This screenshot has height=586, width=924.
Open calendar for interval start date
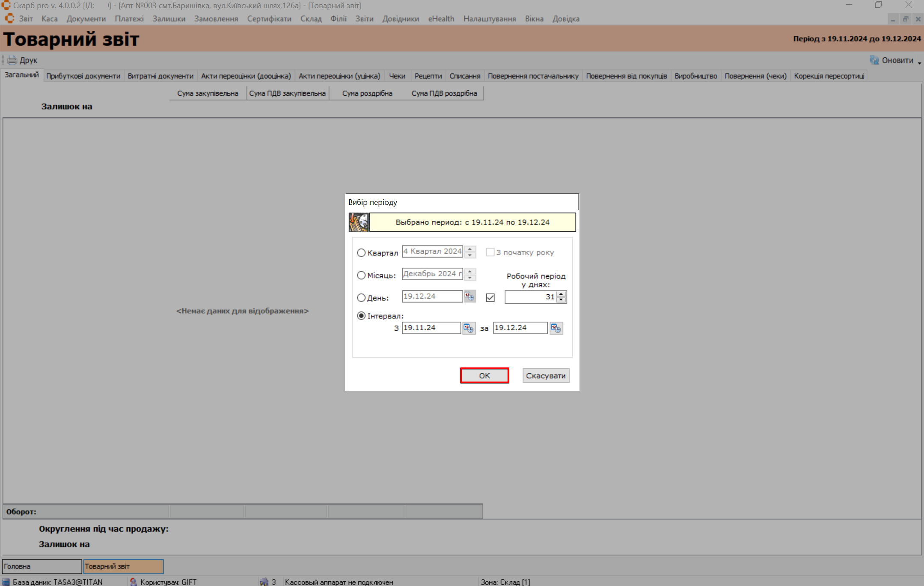(x=469, y=328)
